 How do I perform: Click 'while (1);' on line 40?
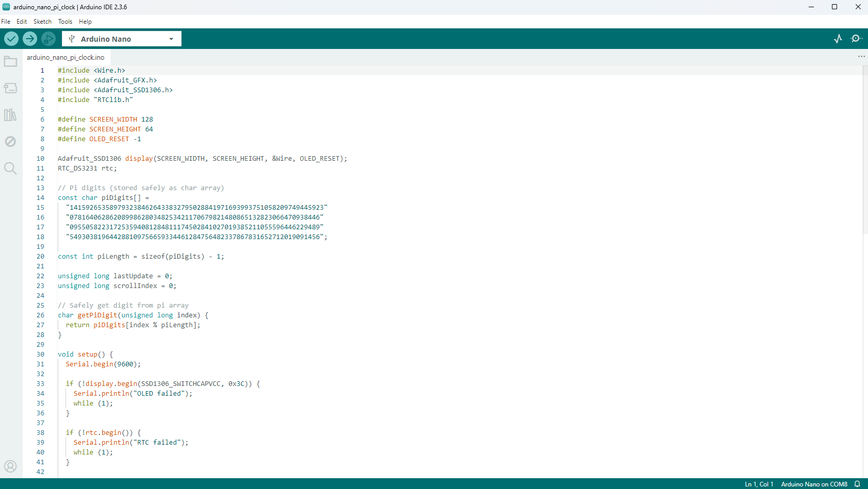point(93,452)
